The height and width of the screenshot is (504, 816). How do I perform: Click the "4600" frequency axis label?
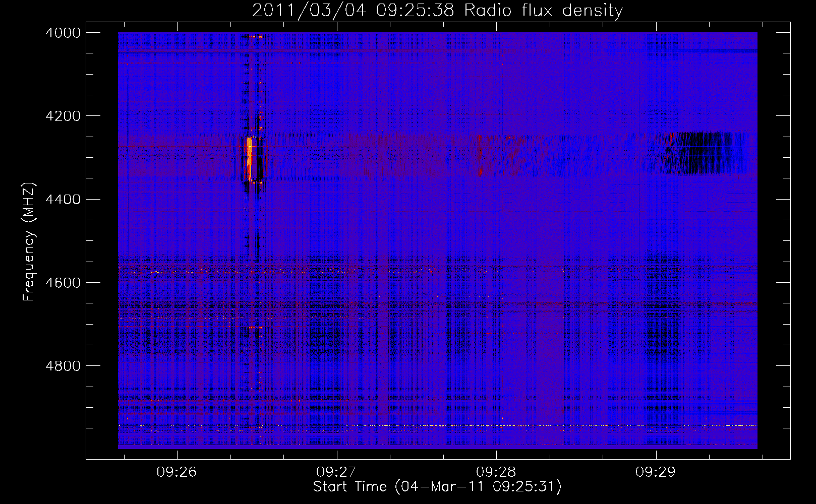tap(63, 283)
